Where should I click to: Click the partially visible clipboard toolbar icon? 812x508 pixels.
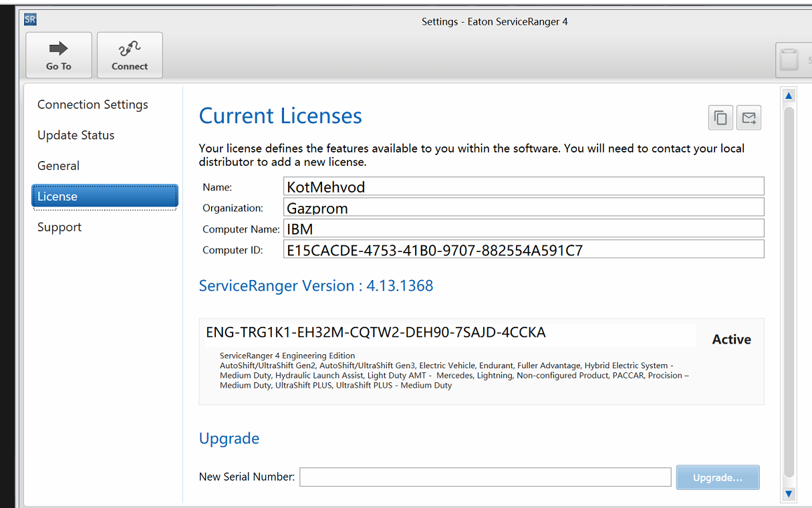click(x=793, y=60)
